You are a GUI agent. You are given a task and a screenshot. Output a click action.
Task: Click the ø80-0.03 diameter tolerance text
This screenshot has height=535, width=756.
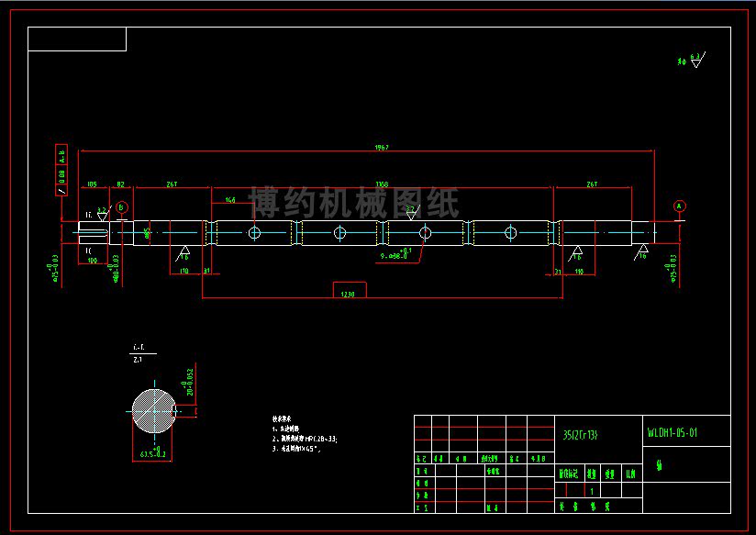115,268
